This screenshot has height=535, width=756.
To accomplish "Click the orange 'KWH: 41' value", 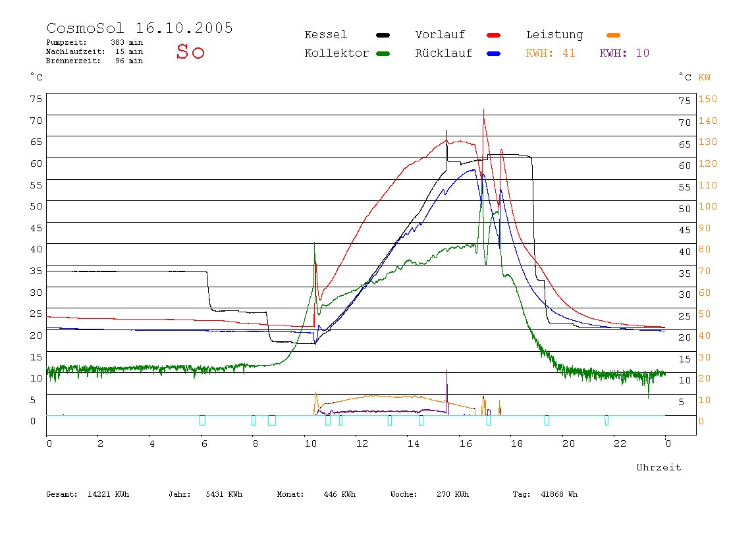I will coord(551,53).
